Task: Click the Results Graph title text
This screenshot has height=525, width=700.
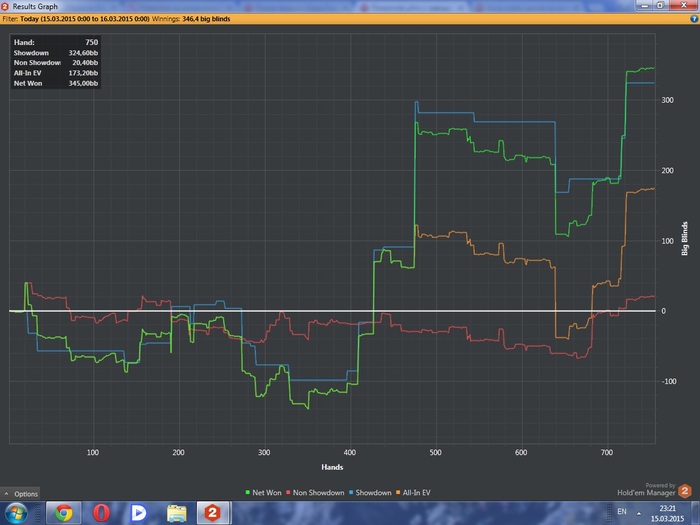Action: pyautogui.click(x=35, y=6)
